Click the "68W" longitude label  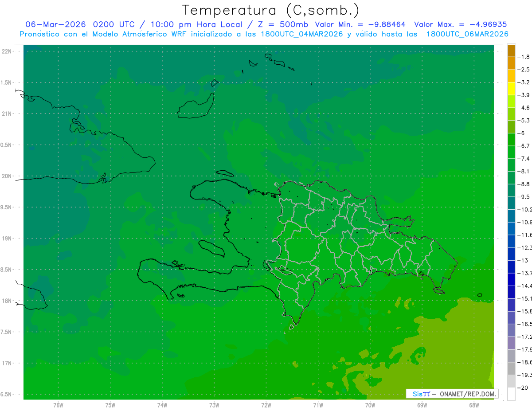[x=474, y=405]
